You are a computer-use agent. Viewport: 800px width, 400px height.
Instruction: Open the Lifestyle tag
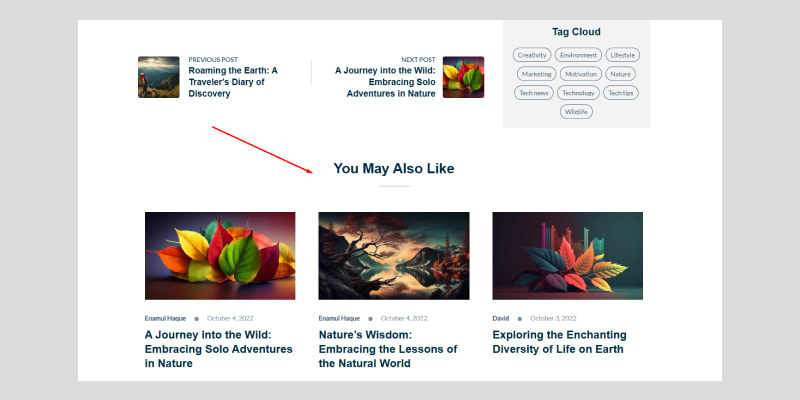click(x=622, y=55)
